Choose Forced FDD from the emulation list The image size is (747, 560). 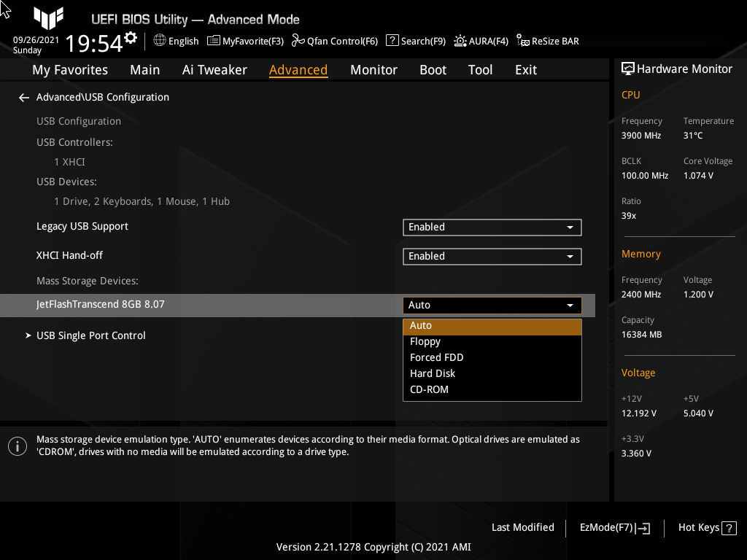pyautogui.click(x=436, y=357)
